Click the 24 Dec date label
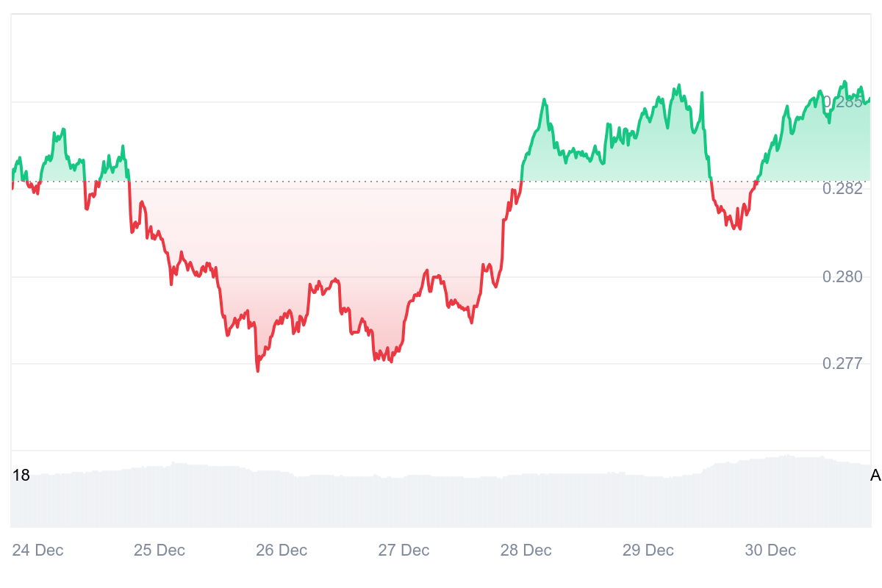882x588 pixels. (x=38, y=550)
